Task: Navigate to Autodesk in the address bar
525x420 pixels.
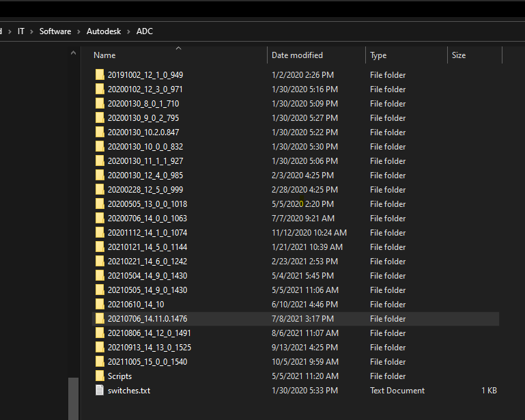Action: pyautogui.click(x=103, y=31)
